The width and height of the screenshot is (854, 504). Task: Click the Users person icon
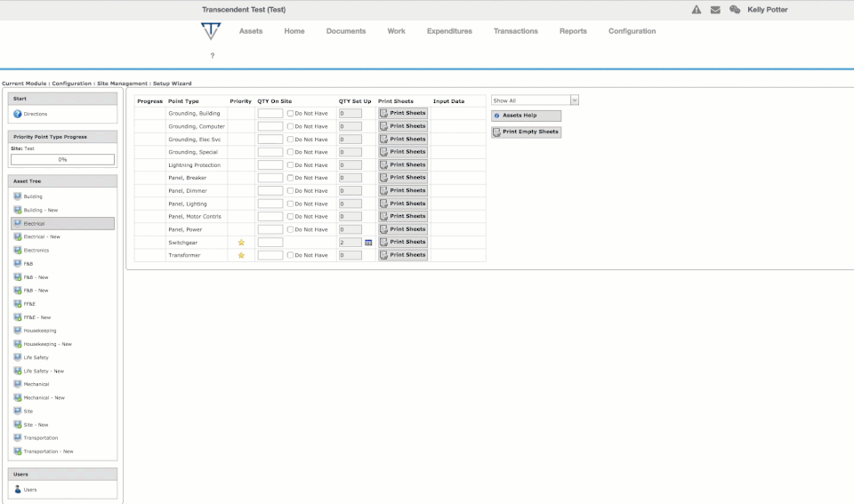point(18,489)
